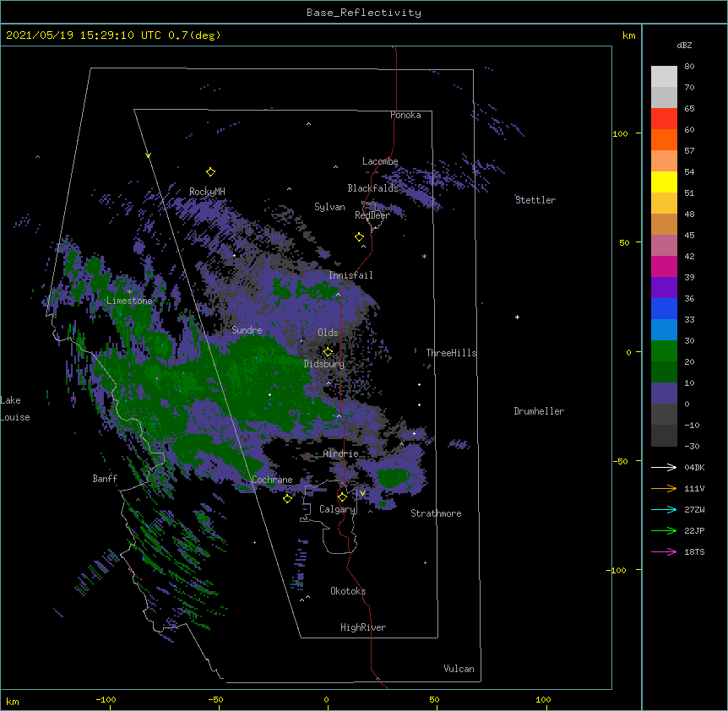The width and height of the screenshot is (728, 711).
Task: Click the Lacombe label
Action: 380,161
